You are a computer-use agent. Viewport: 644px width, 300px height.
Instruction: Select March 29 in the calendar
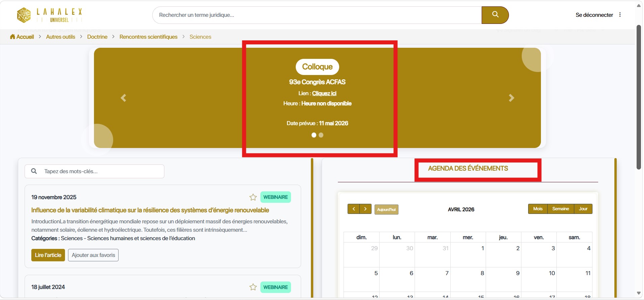[x=362, y=255]
